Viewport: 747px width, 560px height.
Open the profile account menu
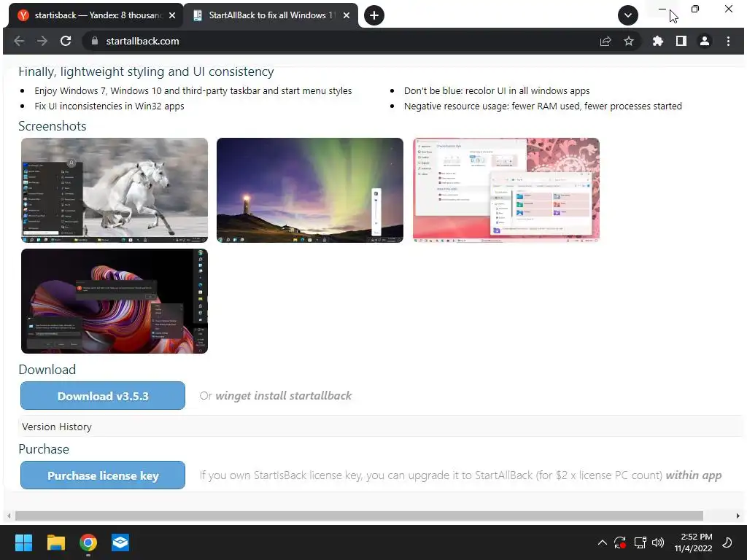705,41
